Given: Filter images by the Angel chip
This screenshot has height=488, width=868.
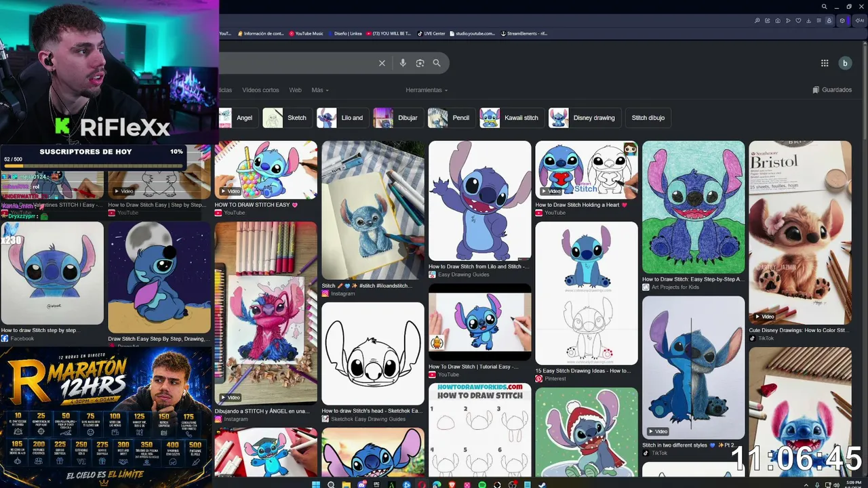Looking at the screenshot, I should pyautogui.click(x=237, y=118).
